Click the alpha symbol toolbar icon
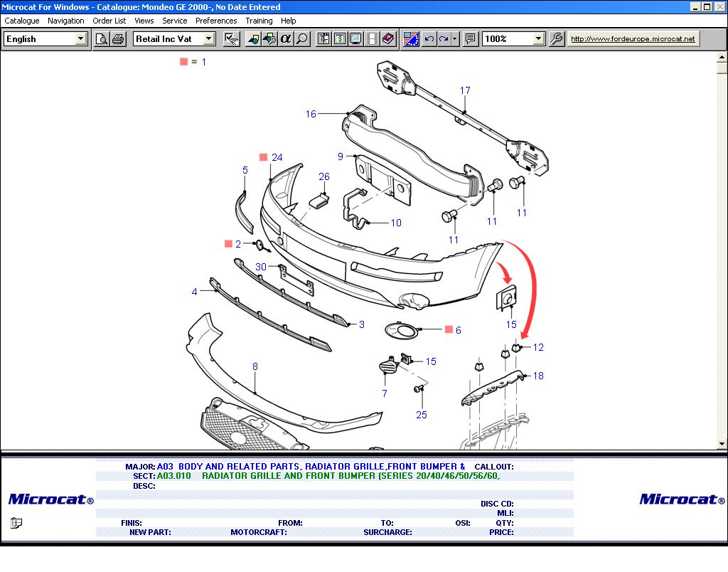 coord(286,39)
